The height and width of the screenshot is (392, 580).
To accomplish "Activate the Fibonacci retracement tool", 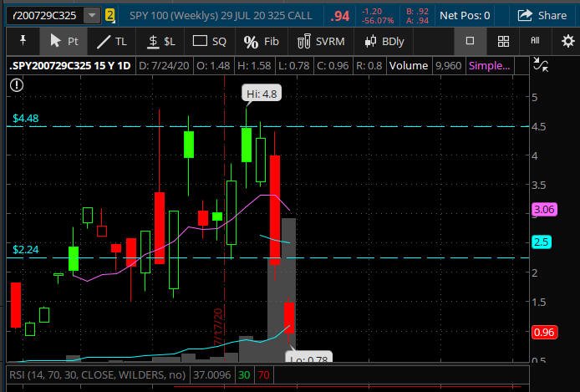I will 261,41.
